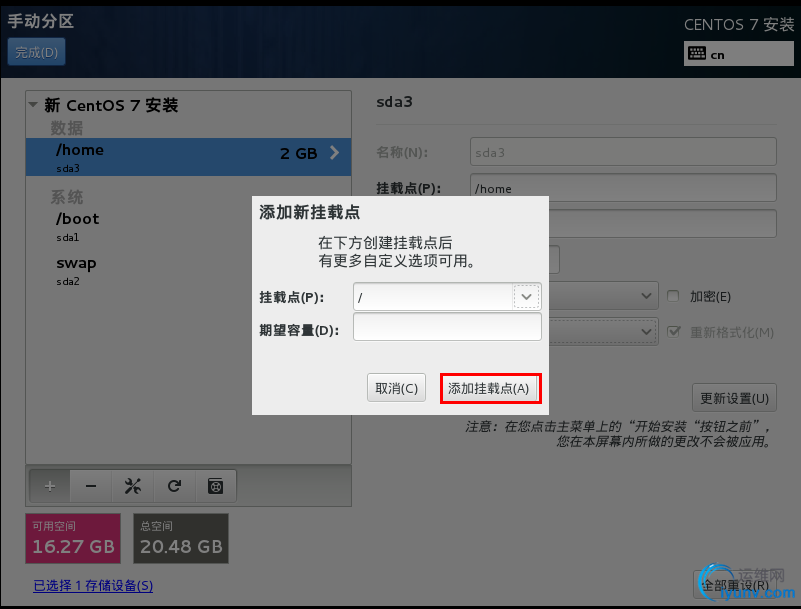This screenshot has width=801, height=609.
Task: Click the remove partition minus icon
Action: click(90, 486)
